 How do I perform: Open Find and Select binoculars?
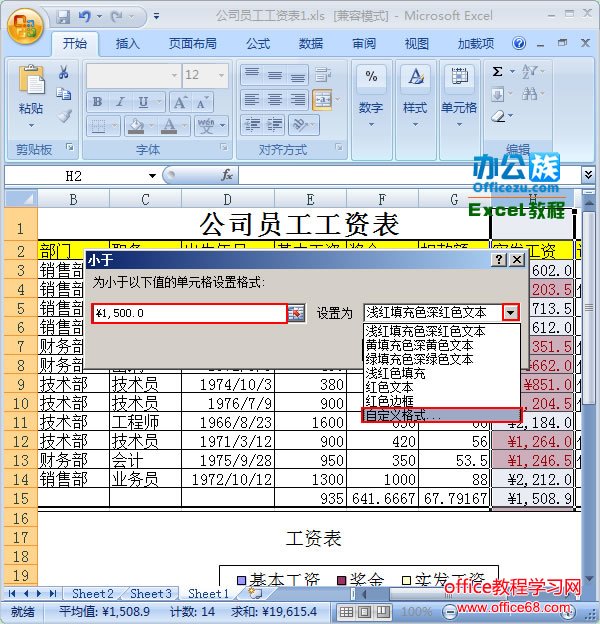click(529, 94)
